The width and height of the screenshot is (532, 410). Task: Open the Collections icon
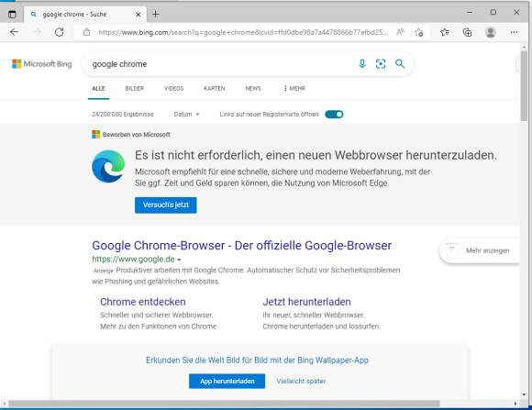coord(467,32)
